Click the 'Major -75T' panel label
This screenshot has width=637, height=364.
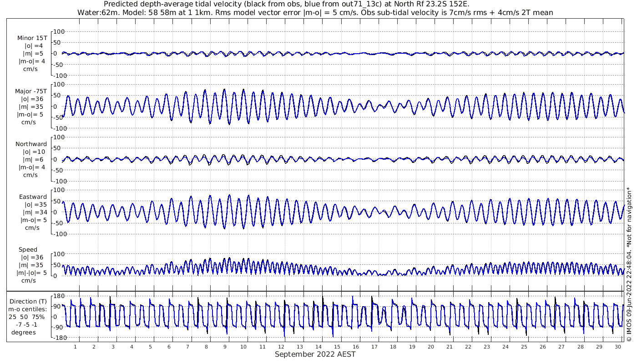pyautogui.click(x=31, y=91)
